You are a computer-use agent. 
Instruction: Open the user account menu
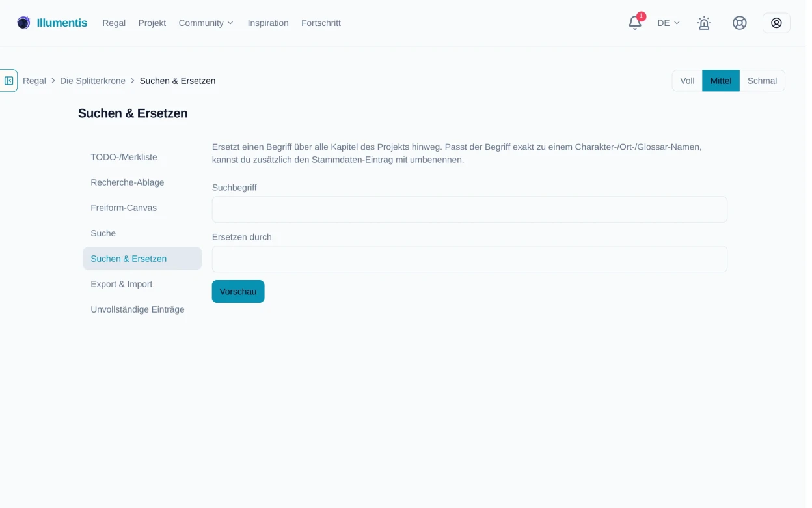(x=776, y=23)
